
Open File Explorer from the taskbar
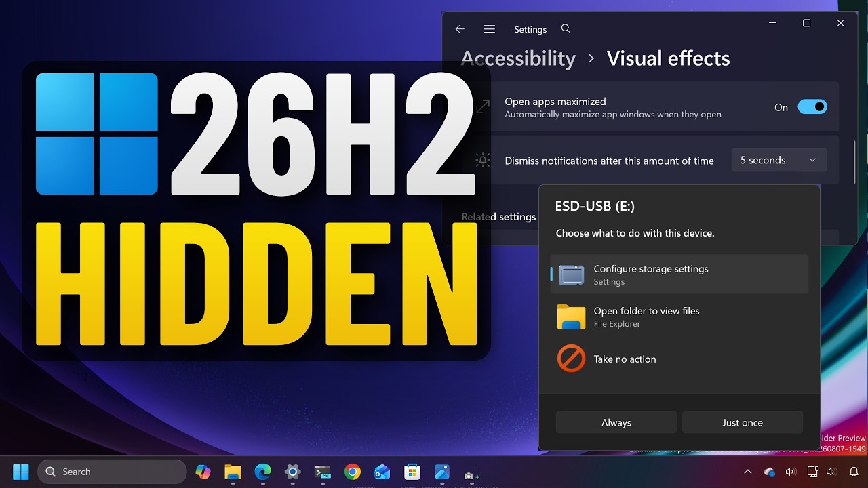point(233,472)
